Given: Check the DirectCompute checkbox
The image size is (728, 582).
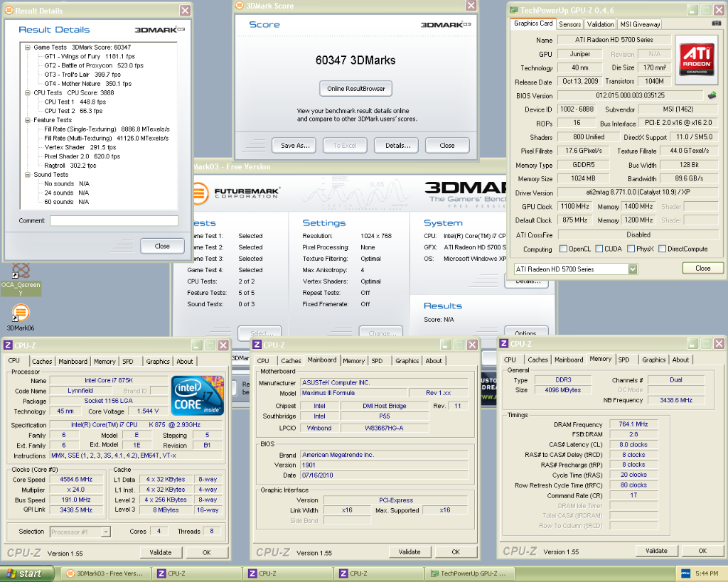Looking at the screenshot, I should (x=662, y=249).
